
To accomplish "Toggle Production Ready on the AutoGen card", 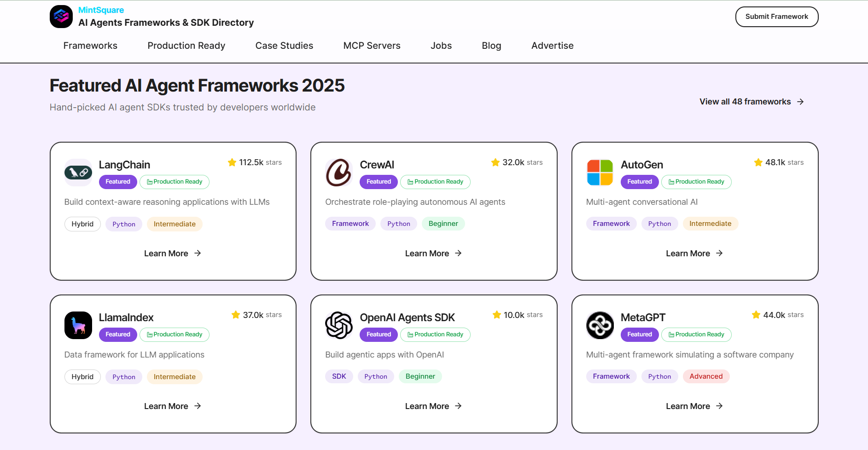I will (x=696, y=182).
